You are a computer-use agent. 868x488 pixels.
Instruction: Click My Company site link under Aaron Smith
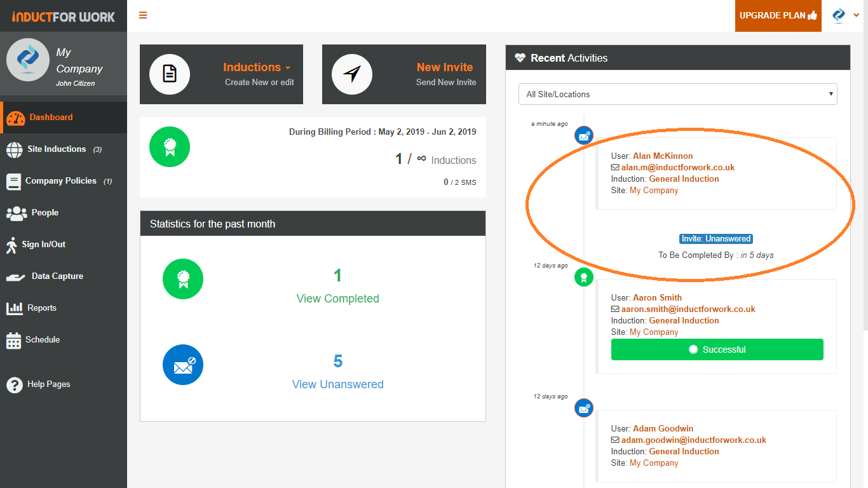point(654,332)
